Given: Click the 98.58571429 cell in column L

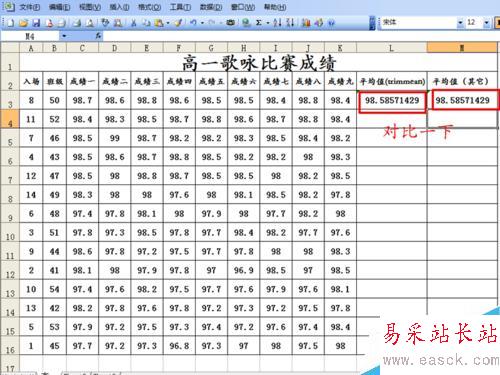Looking at the screenshot, I should pyautogui.click(x=392, y=100).
